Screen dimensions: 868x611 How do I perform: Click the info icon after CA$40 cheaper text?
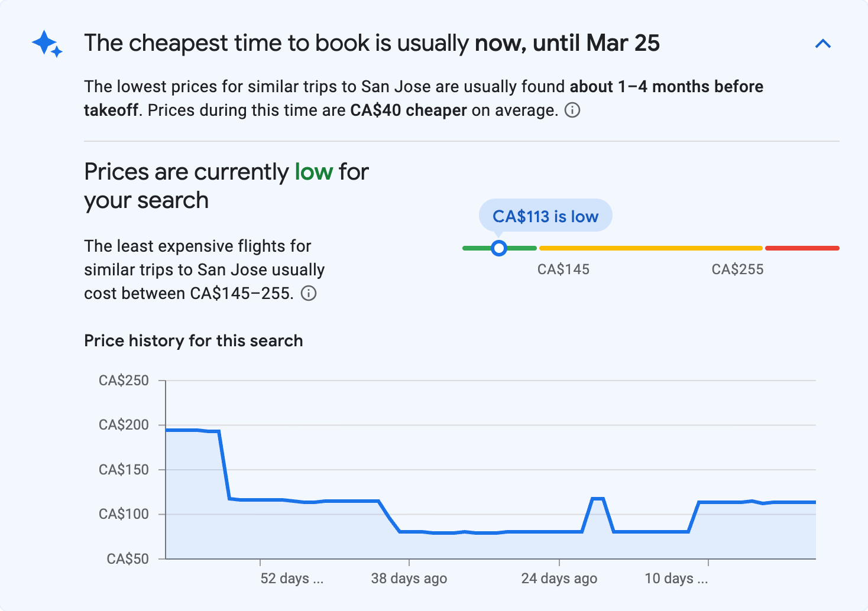pyautogui.click(x=572, y=110)
